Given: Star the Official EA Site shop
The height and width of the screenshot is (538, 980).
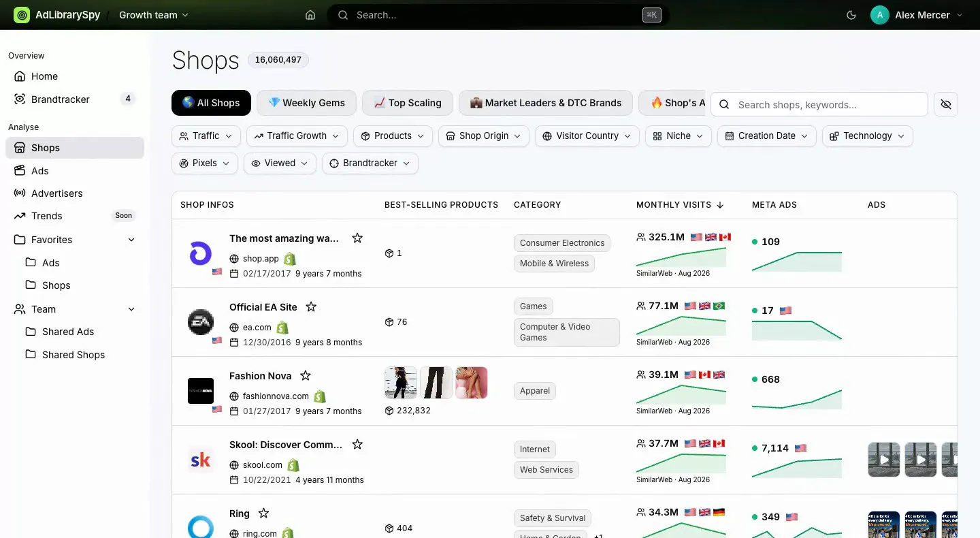Looking at the screenshot, I should 311,306.
